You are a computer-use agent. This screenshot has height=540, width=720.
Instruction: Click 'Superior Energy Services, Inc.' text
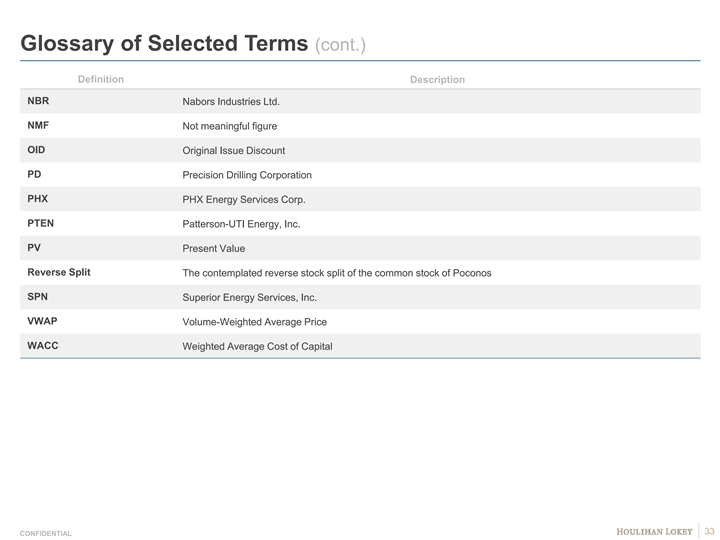point(249,298)
